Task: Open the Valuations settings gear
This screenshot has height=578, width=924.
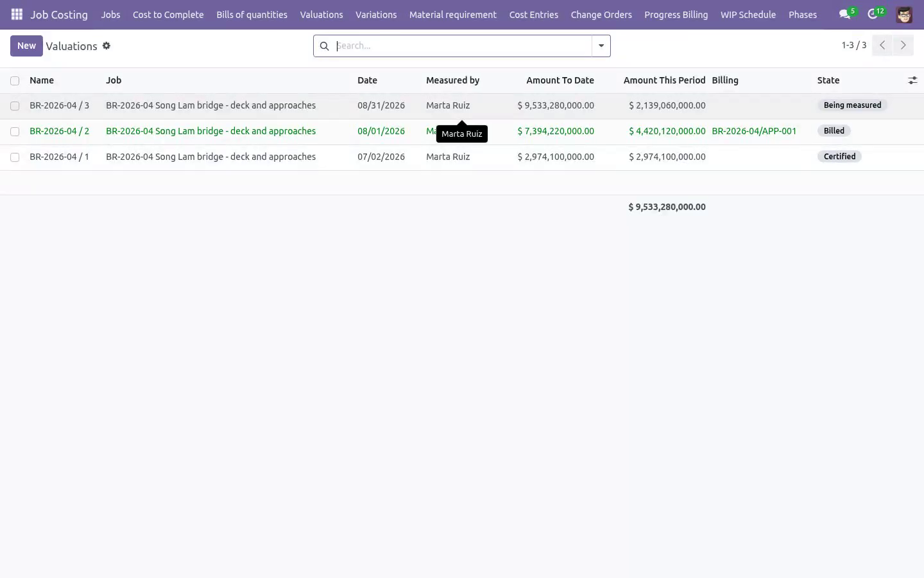Action: tap(107, 46)
